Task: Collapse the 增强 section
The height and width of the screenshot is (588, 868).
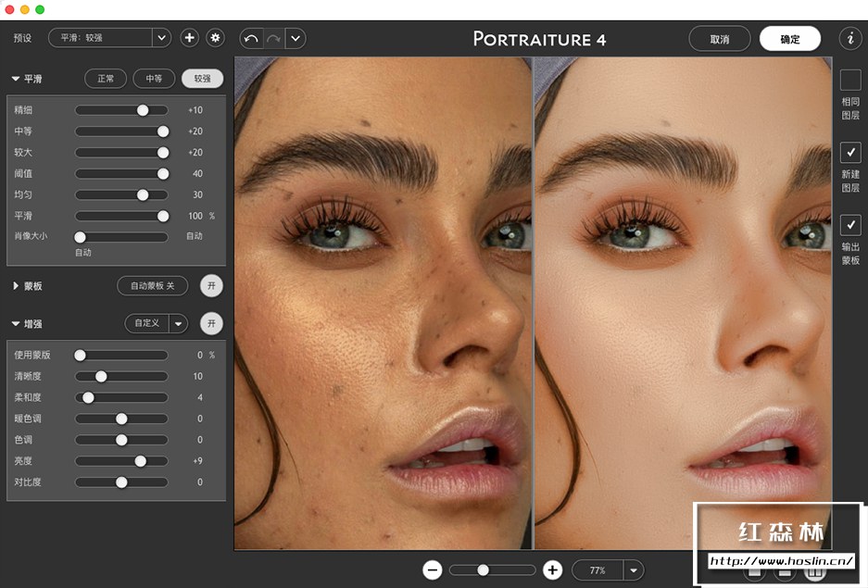Action: point(16,323)
